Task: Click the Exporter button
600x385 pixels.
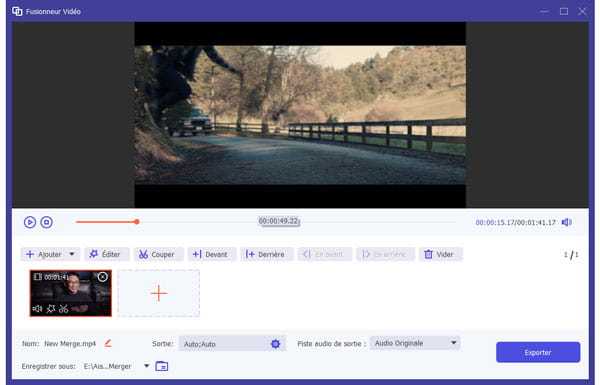Action: 538,352
